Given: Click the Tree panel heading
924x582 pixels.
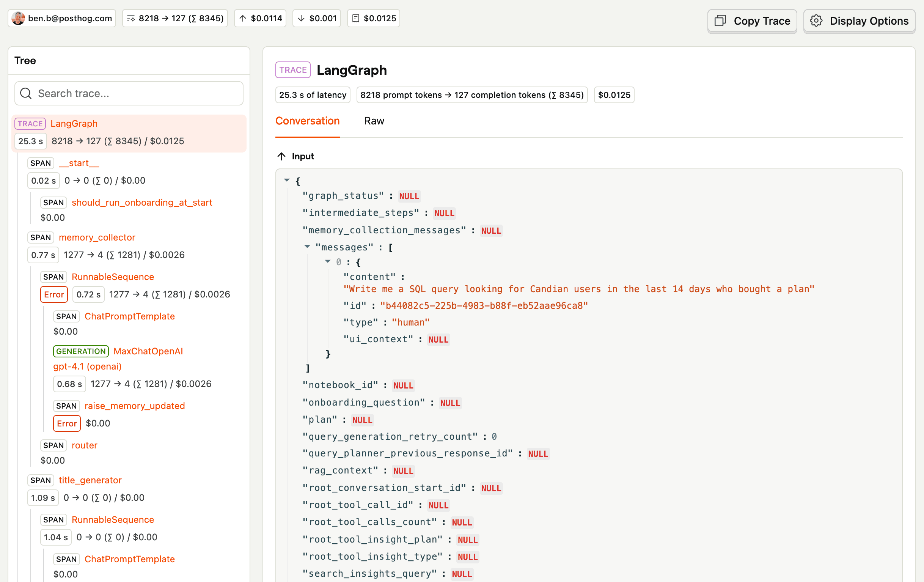Looking at the screenshot, I should coord(25,60).
